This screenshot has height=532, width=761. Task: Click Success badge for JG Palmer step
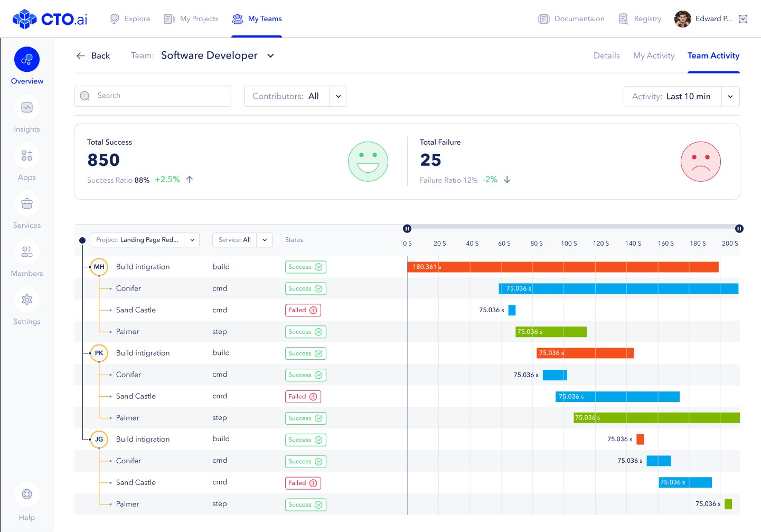click(x=306, y=505)
